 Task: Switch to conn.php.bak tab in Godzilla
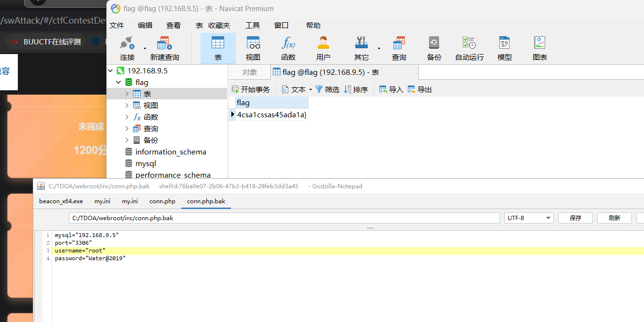206,201
